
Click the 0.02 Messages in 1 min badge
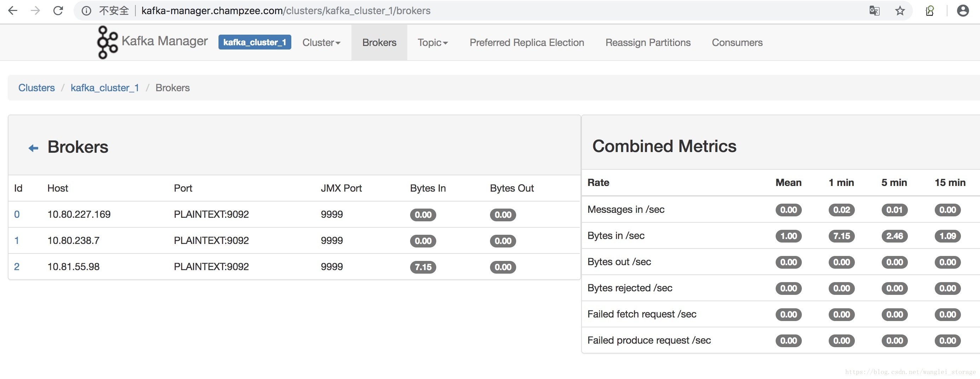click(841, 210)
